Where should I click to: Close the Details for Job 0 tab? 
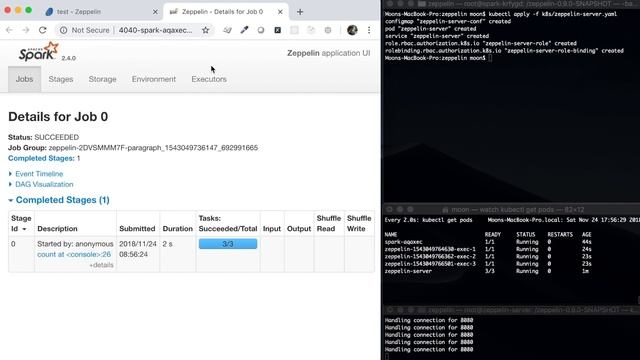pos(280,12)
